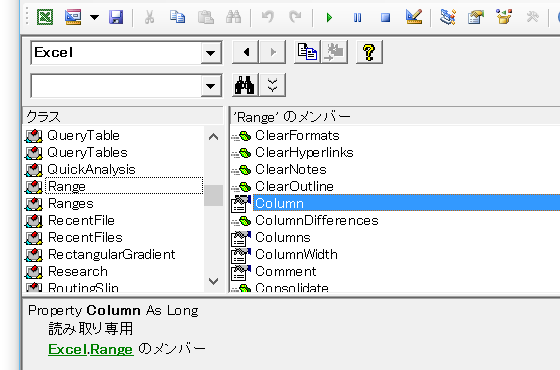Select Columns member
Viewport: 560px width, 370px height.
(x=283, y=238)
